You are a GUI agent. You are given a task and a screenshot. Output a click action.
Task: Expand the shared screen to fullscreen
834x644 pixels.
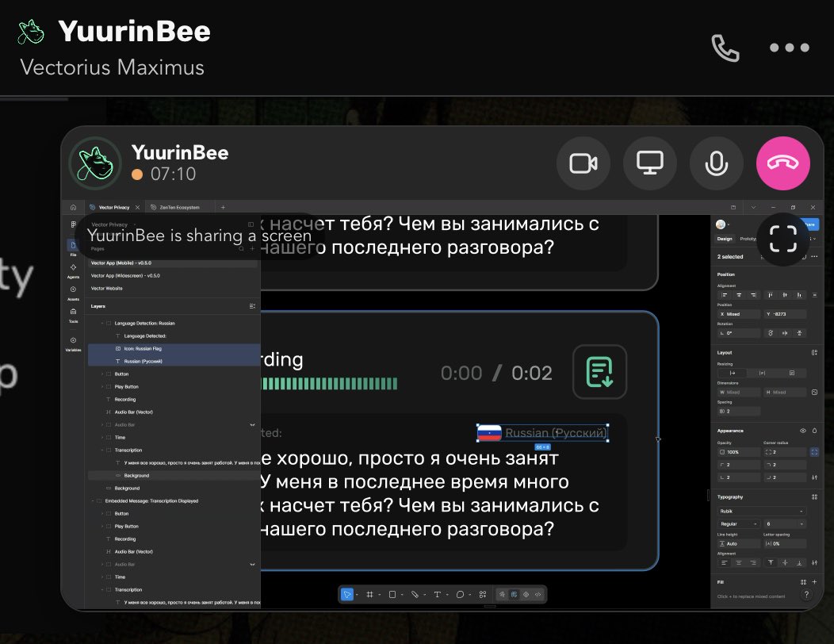(x=783, y=239)
